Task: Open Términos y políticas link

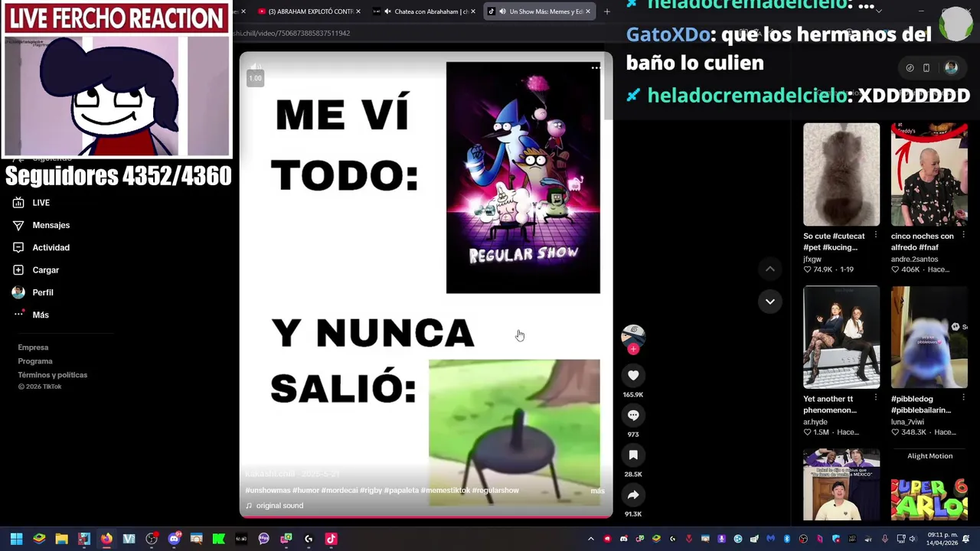Action: [53, 375]
